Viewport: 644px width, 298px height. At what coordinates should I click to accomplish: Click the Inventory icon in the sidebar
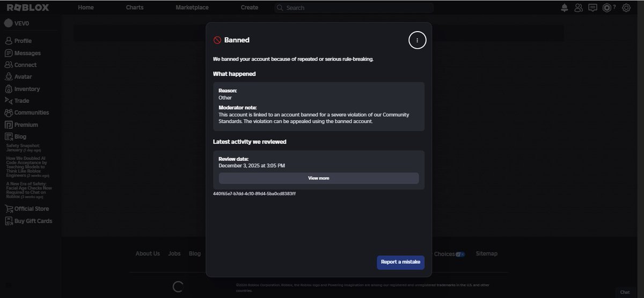[9, 89]
